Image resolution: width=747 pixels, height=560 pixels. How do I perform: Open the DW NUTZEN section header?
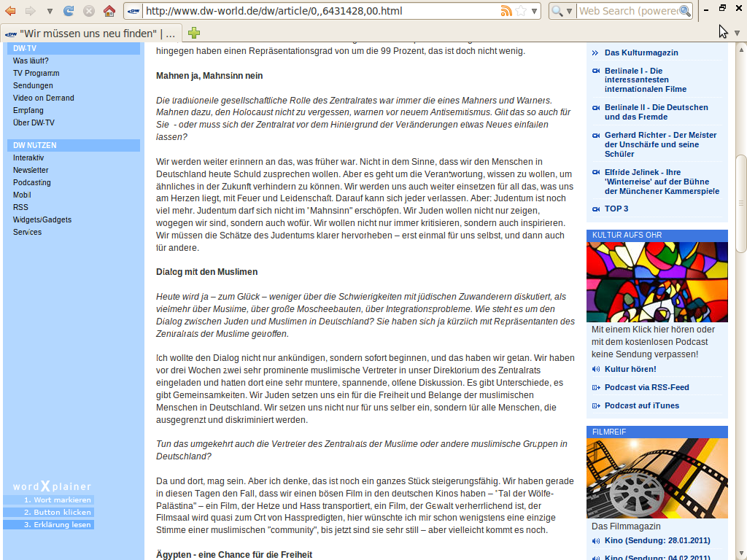pos(74,145)
